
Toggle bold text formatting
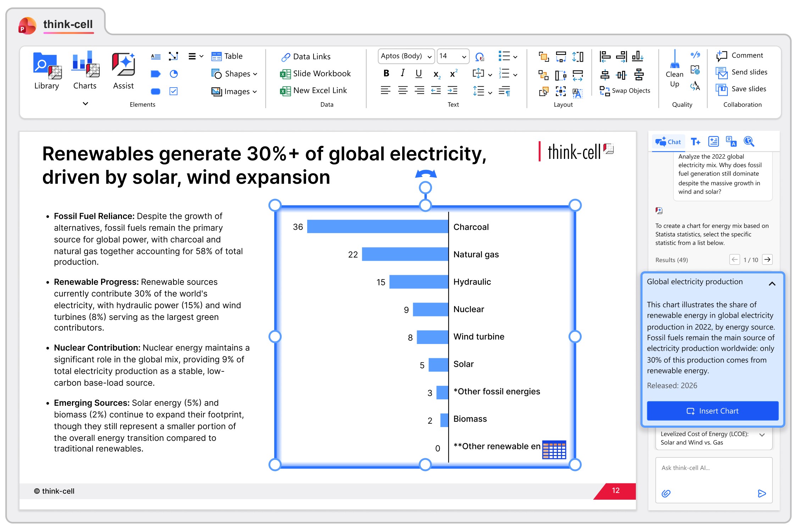(386, 73)
